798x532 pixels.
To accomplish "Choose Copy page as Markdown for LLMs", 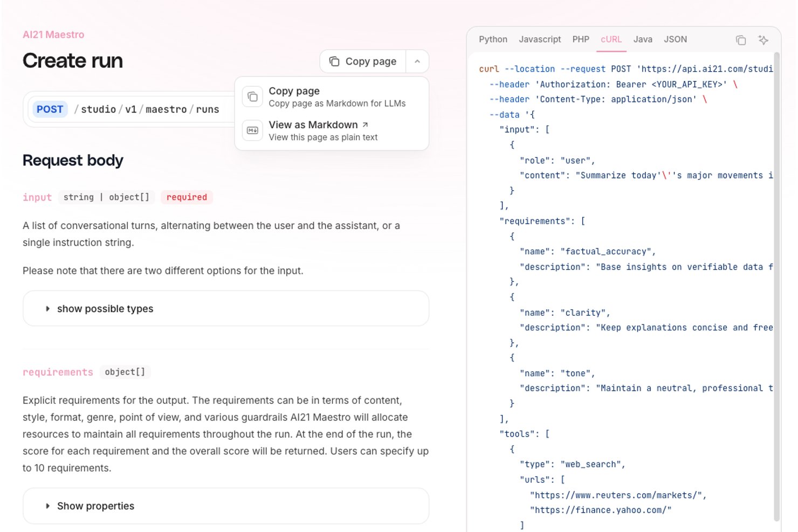I will [332, 97].
